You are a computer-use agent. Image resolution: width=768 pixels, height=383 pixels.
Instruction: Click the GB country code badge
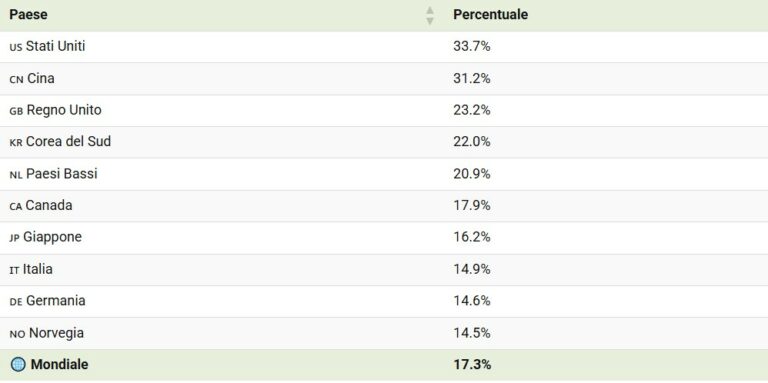pyautogui.click(x=16, y=111)
